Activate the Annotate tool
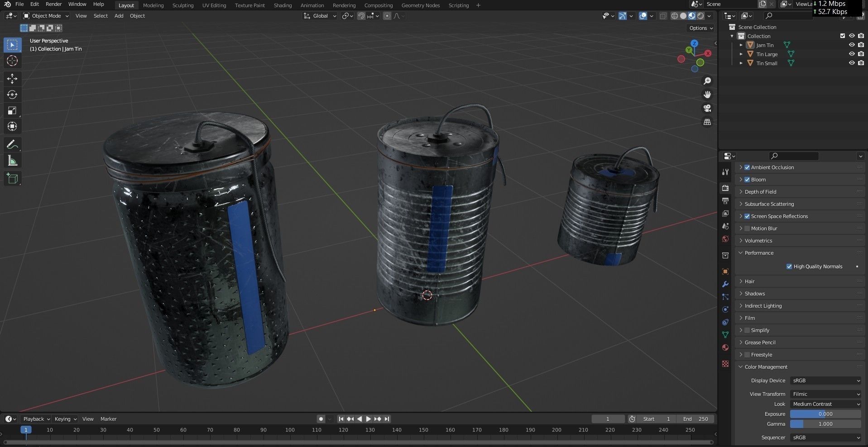The width and height of the screenshot is (868, 447). click(12, 144)
